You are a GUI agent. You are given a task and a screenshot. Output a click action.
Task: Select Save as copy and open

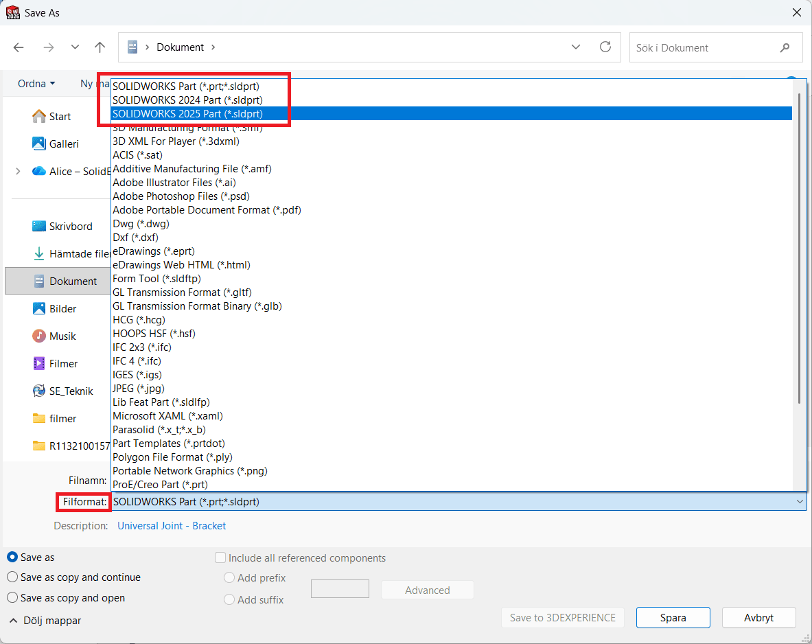coord(12,597)
